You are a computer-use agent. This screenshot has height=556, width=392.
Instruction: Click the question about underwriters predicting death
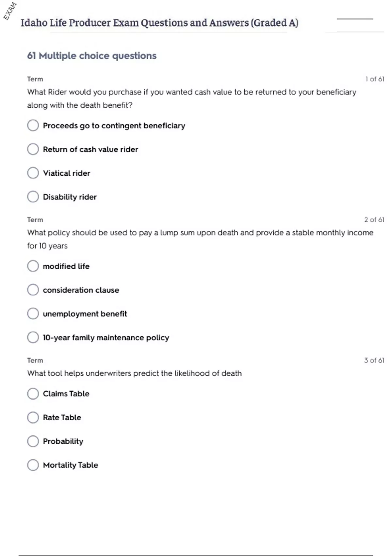[x=134, y=374]
